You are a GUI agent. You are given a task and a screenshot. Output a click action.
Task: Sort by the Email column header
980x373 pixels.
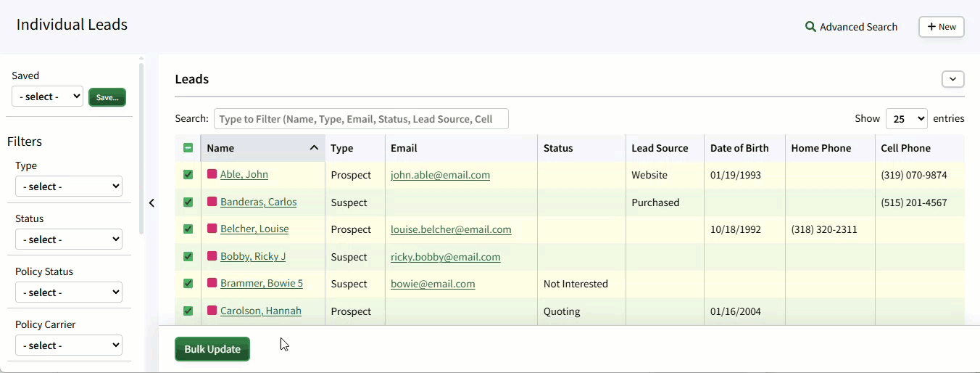461,148
